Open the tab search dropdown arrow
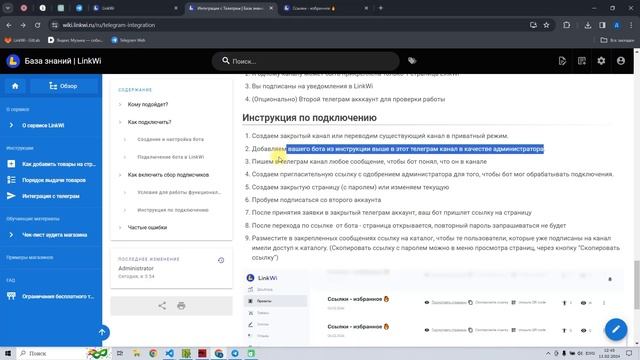The width and height of the screenshot is (640, 360). (8, 8)
